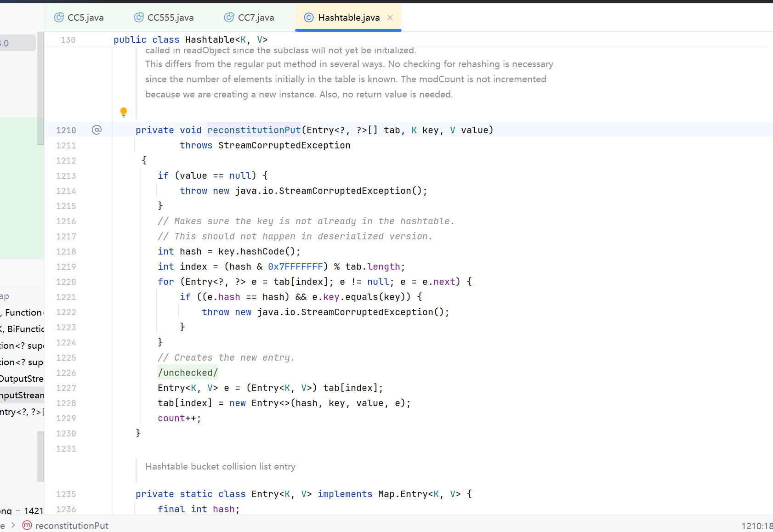Click the method icon beside reconstitutionPut breadcrumb
Screen dimensions: 773x532
27,525
